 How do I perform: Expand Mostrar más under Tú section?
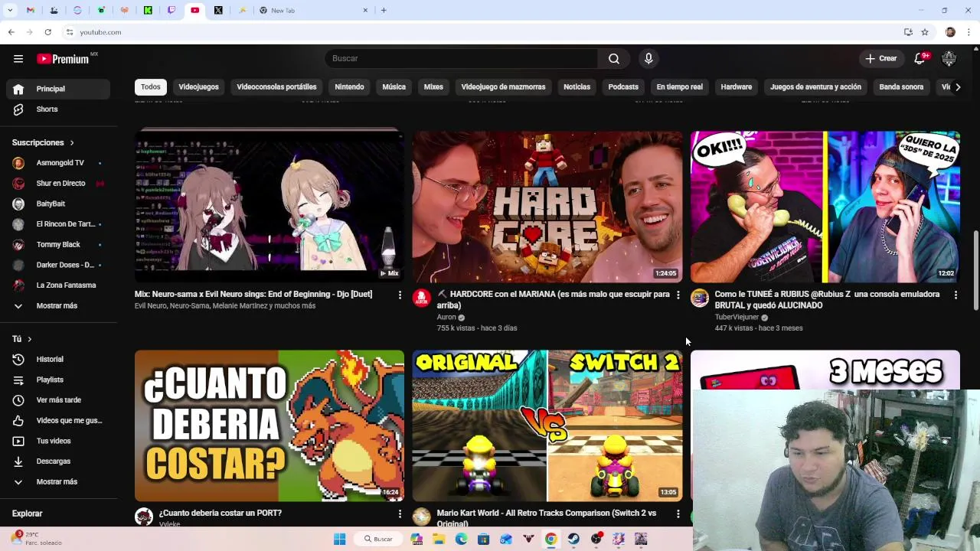pyautogui.click(x=58, y=482)
